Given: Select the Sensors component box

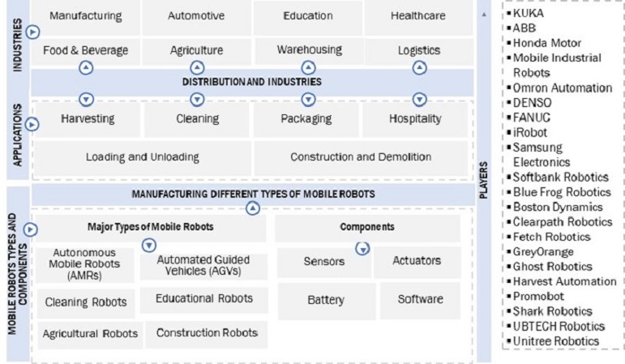Looking at the screenshot, I should pos(323,262).
